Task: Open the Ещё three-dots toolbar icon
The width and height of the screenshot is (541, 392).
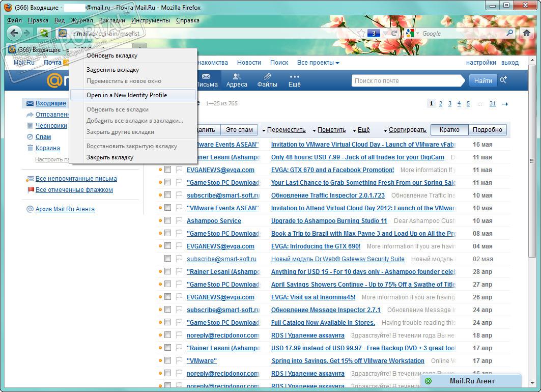Action: coord(294,76)
